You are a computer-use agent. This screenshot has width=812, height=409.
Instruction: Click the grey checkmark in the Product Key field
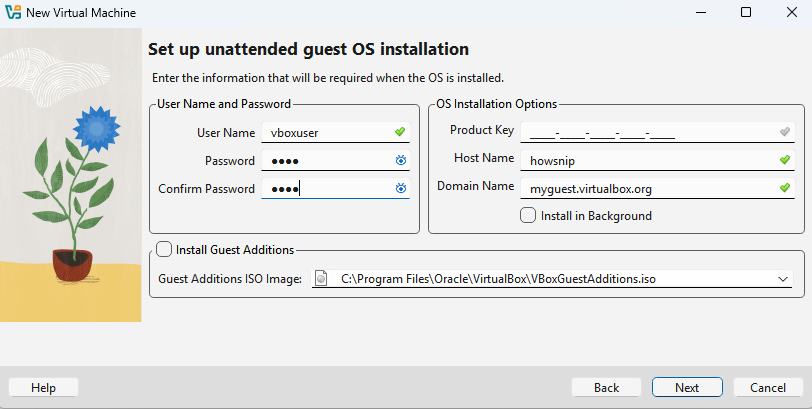pyautogui.click(x=785, y=132)
